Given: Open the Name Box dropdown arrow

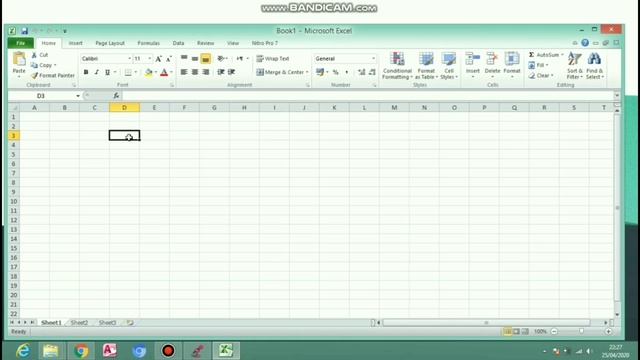Looking at the screenshot, I should click(x=78, y=96).
